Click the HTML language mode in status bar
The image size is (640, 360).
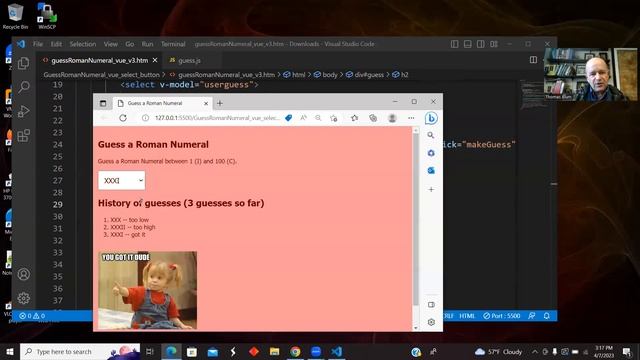[467, 316]
